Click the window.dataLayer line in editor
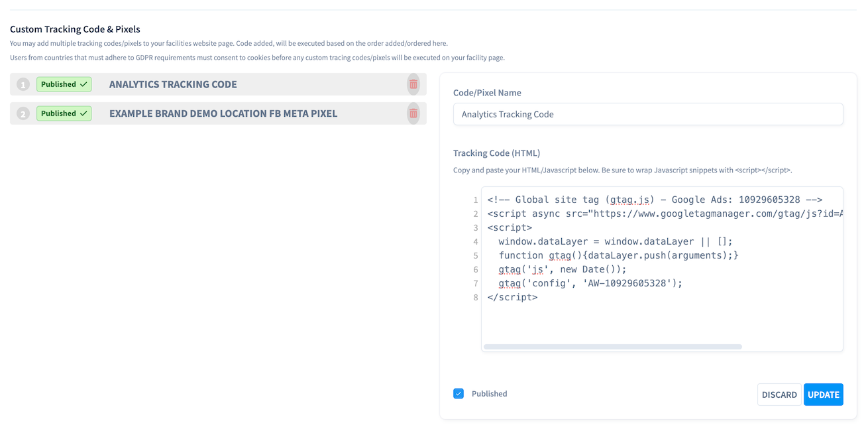Image resolution: width=868 pixels, height=429 pixels. [615, 241]
